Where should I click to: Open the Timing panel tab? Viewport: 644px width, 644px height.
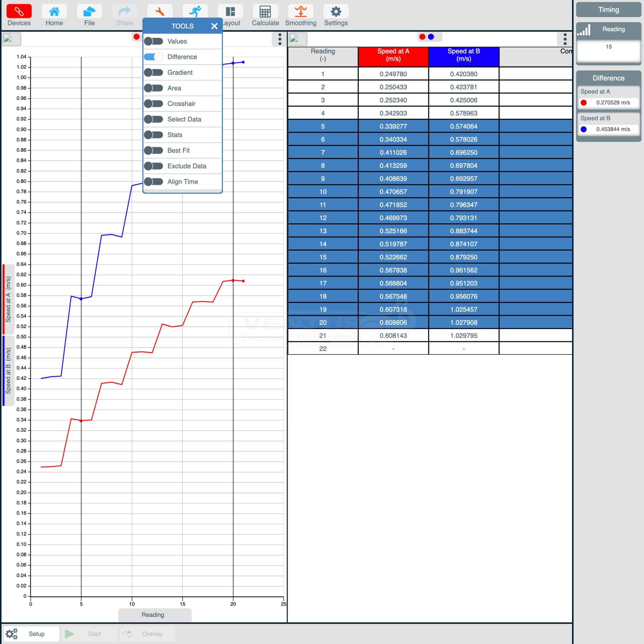pyautogui.click(x=608, y=10)
